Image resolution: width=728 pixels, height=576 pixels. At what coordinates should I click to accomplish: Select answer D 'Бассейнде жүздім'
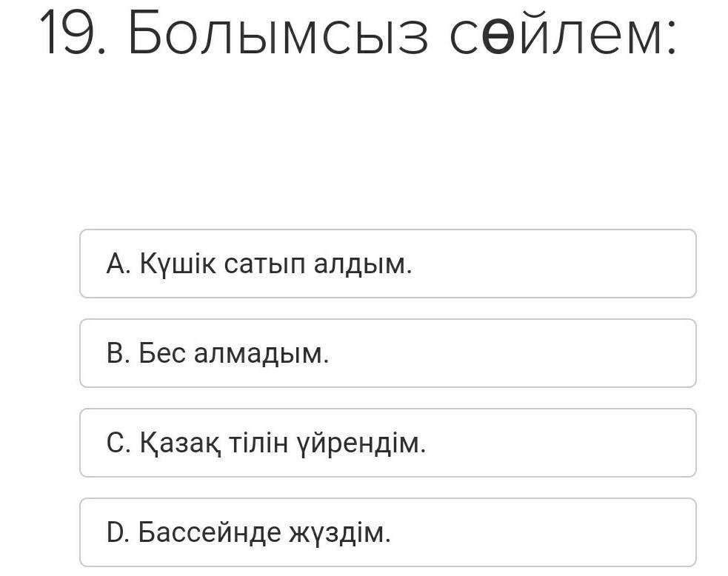click(387, 532)
